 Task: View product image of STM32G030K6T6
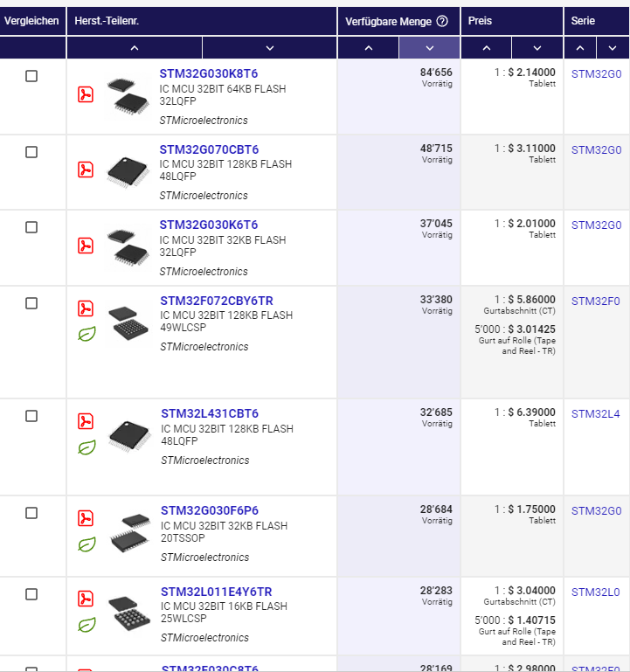pos(128,247)
